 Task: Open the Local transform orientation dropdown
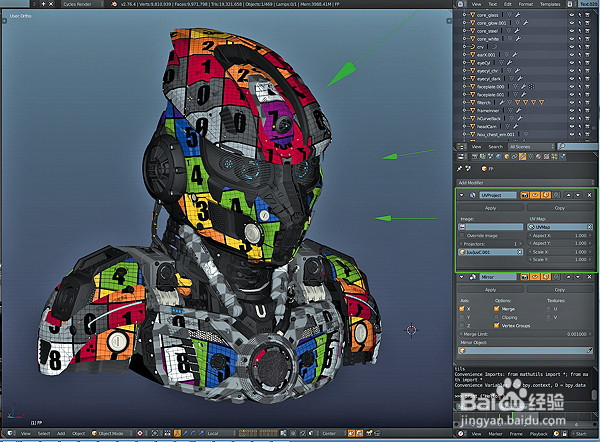(x=219, y=433)
